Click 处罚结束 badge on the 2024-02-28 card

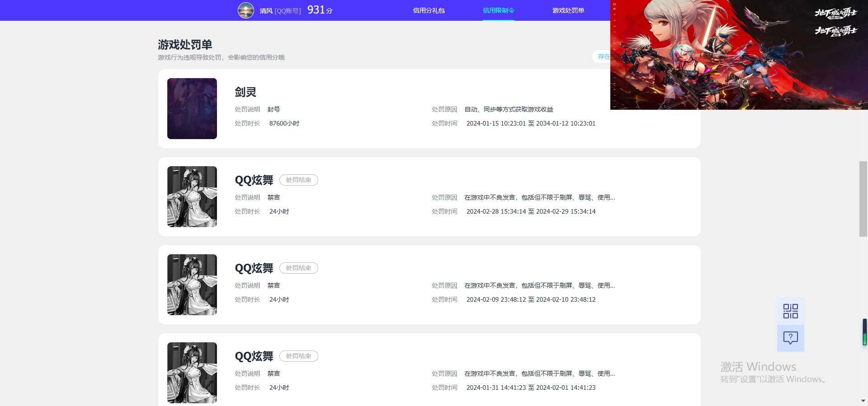298,180
